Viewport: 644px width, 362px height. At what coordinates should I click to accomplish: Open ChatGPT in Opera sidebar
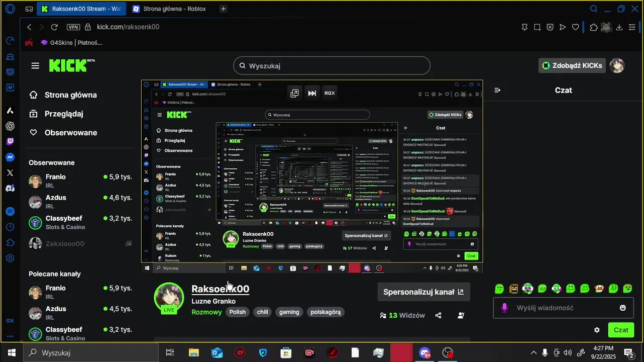(10, 126)
